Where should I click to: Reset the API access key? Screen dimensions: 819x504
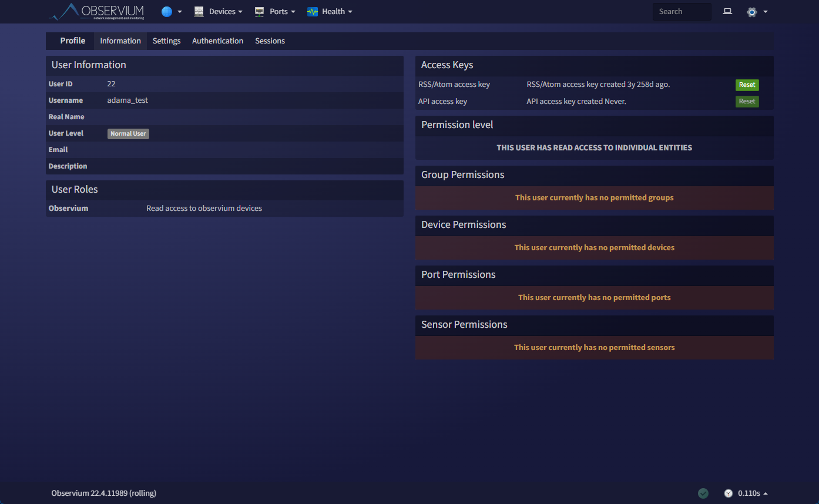747,102
